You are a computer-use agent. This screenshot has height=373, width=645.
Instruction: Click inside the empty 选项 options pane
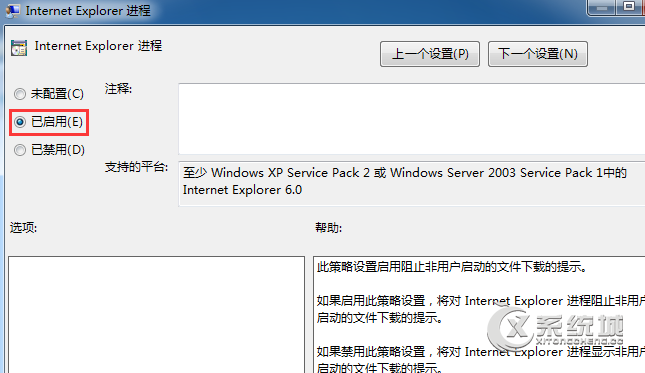click(156, 315)
